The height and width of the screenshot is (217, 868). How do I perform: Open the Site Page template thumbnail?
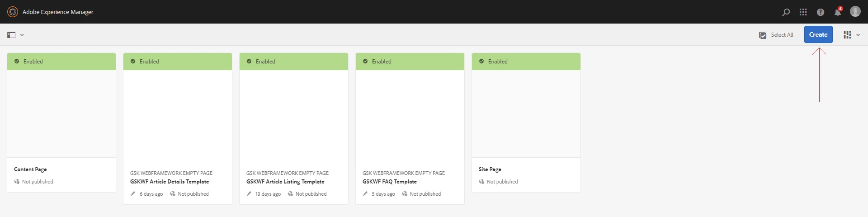526,114
